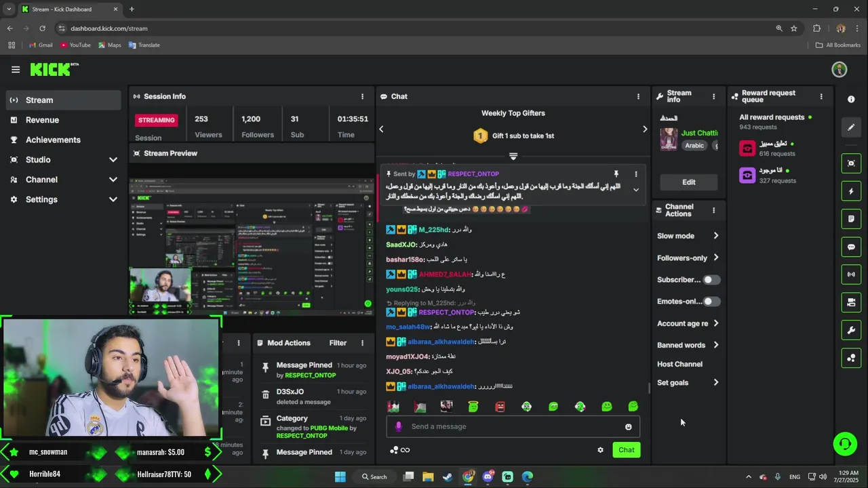
Task: Open Account age requirement arrow
Action: tap(715, 323)
